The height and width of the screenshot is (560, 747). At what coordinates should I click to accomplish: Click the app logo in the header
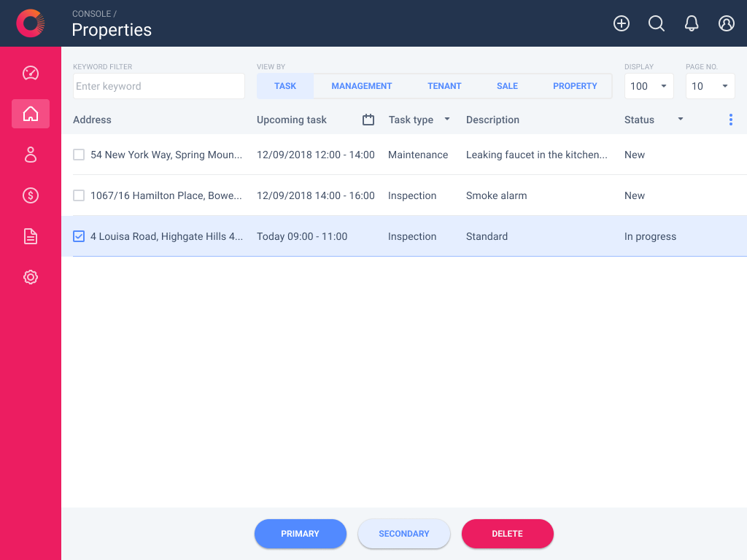[x=31, y=23]
